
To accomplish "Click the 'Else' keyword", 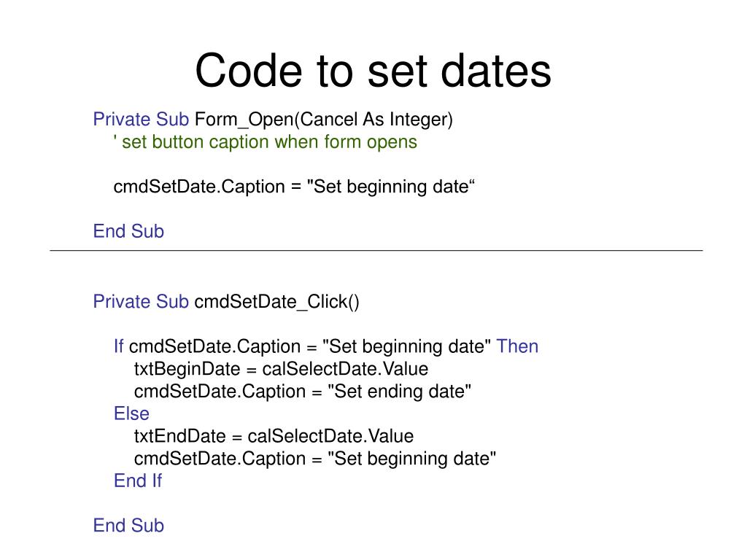I will click(x=131, y=413).
